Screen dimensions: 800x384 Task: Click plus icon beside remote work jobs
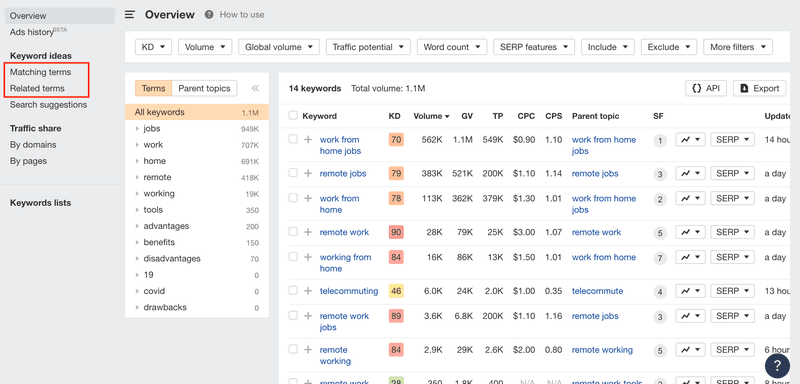point(308,316)
